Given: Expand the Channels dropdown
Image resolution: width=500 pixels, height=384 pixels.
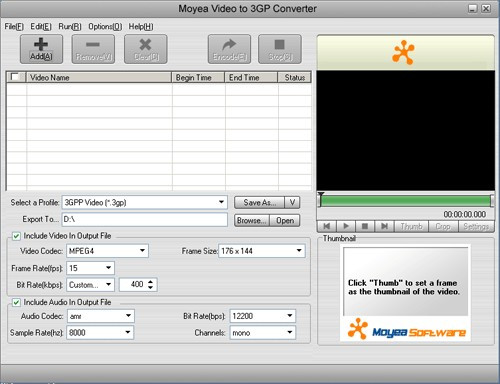Looking at the screenshot, I should tap(290, 332).
